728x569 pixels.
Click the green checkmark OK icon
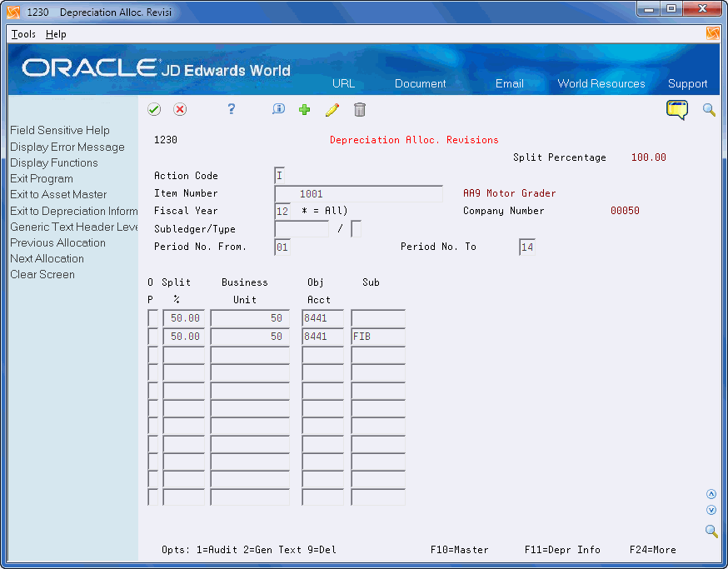[154, 110]
